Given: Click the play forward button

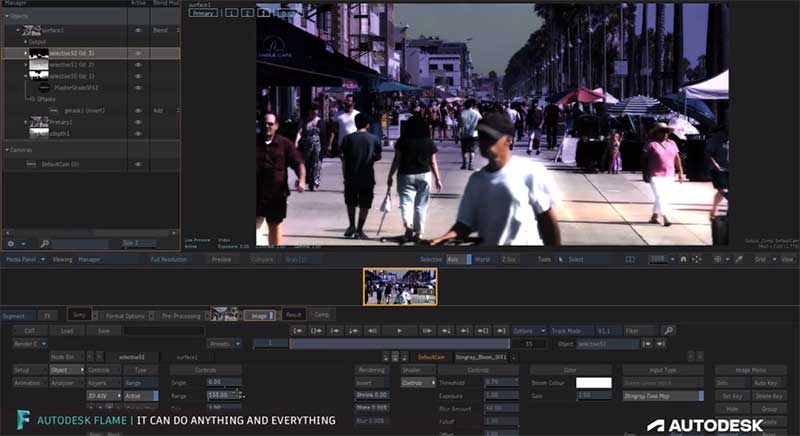Looking at the screenshot, I should click(x=399, y=331).
